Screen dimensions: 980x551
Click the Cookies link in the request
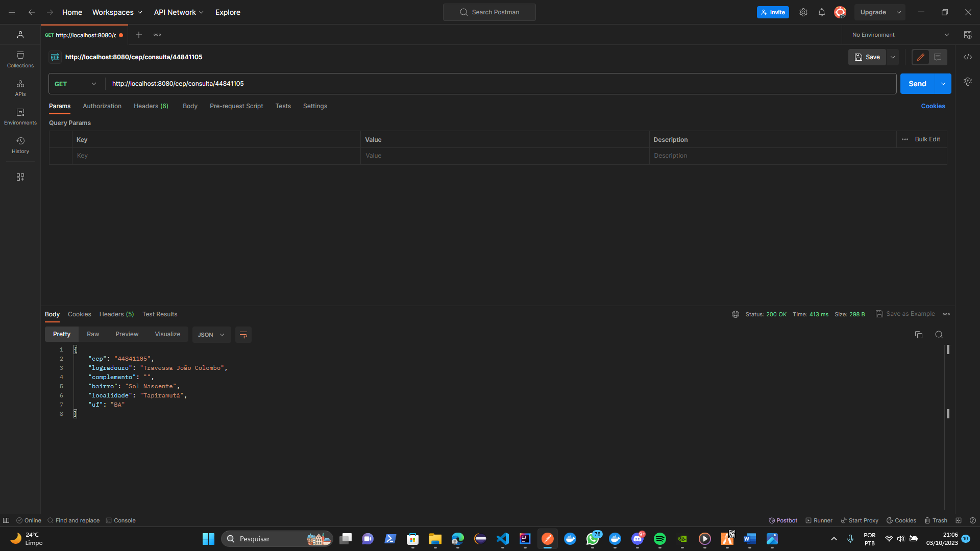pyautogui.click(x=933, y=106)
